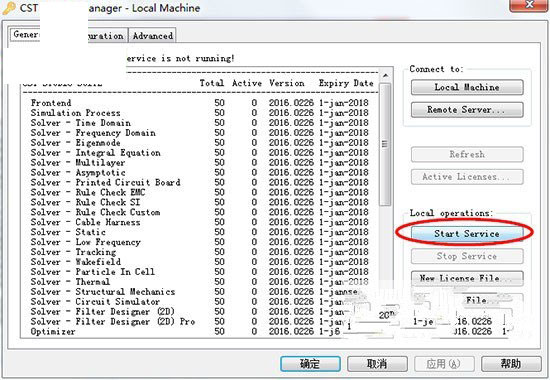Select Solver - Asymptotic row

pyautogui.click(x=199, y=172)
